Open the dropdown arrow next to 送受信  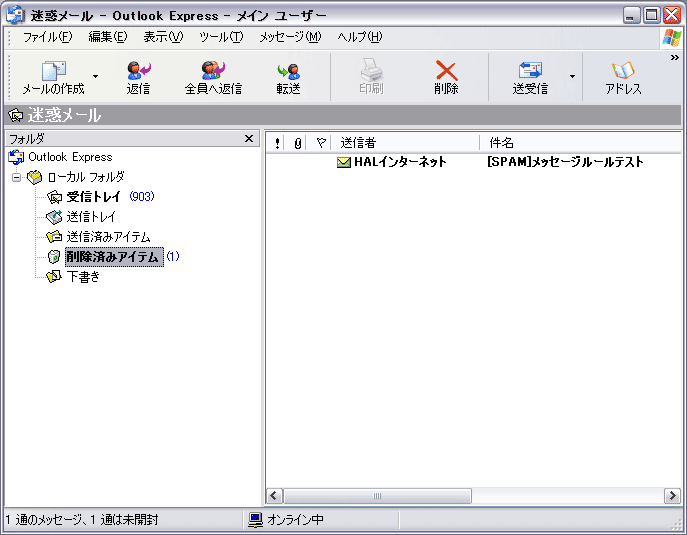[572, 77]
